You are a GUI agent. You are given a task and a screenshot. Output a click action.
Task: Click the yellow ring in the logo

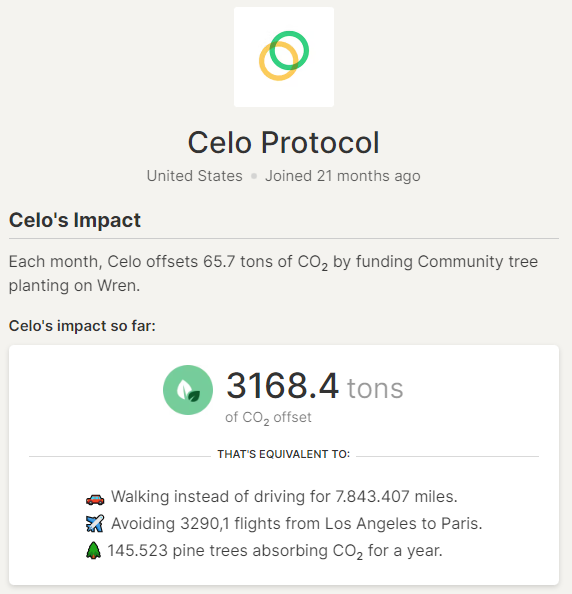[278, 61]
